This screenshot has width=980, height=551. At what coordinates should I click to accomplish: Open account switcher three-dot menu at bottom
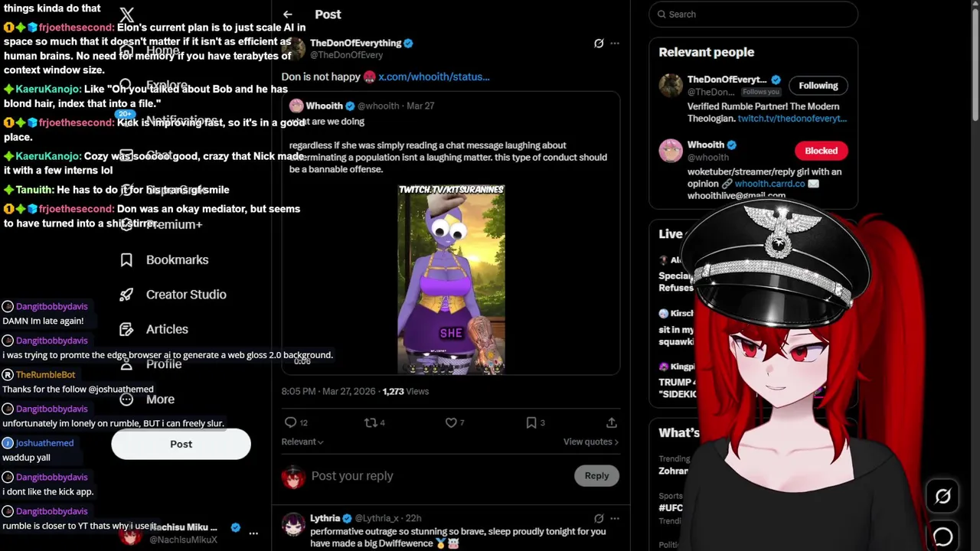tap(253, 533)
